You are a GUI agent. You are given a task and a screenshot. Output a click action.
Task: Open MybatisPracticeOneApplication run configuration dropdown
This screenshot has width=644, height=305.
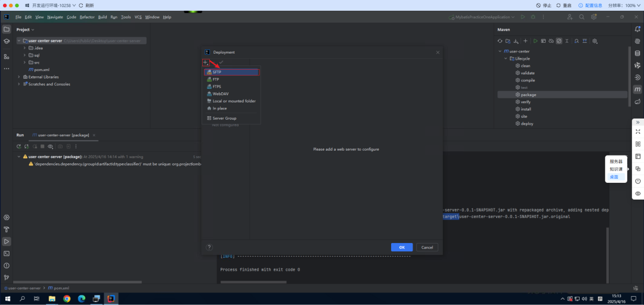click(x=482, y=17)
